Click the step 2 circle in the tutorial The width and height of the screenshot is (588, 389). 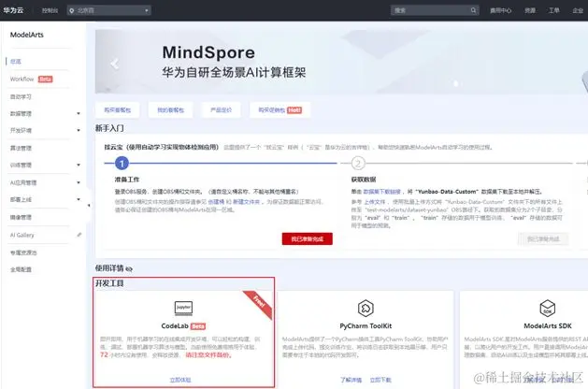tap(358, 164)
